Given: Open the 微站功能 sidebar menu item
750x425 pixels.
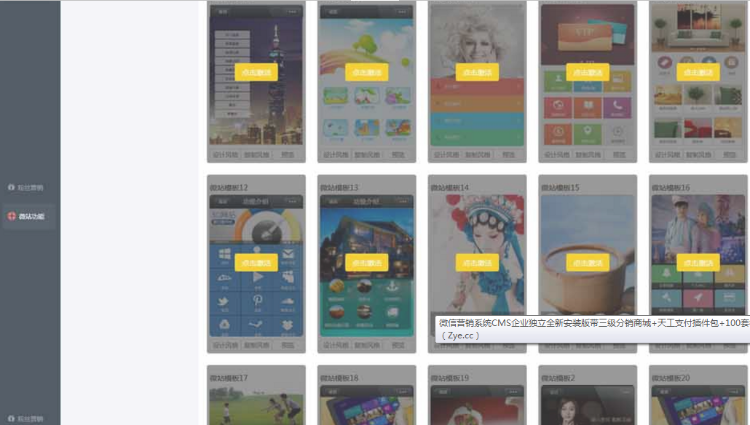Looking at the screenshot, I should coord(29,216).
